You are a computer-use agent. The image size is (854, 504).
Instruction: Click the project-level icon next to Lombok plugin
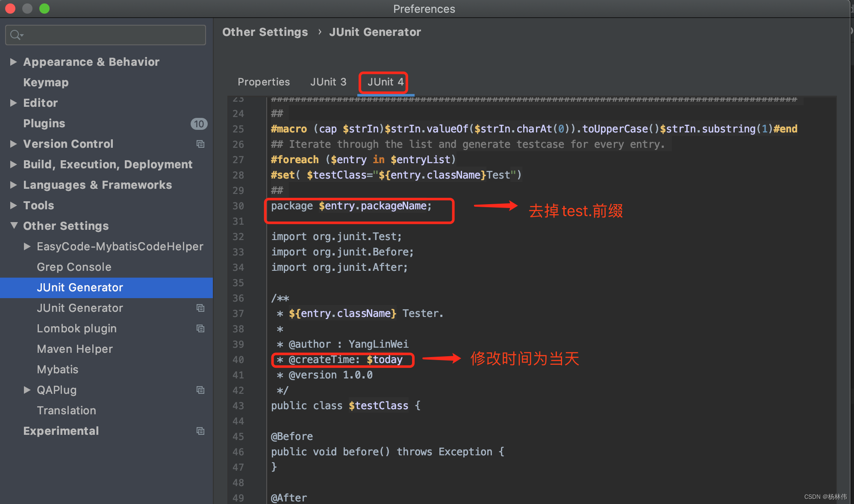pyautogui.click(x=200, y=328)
